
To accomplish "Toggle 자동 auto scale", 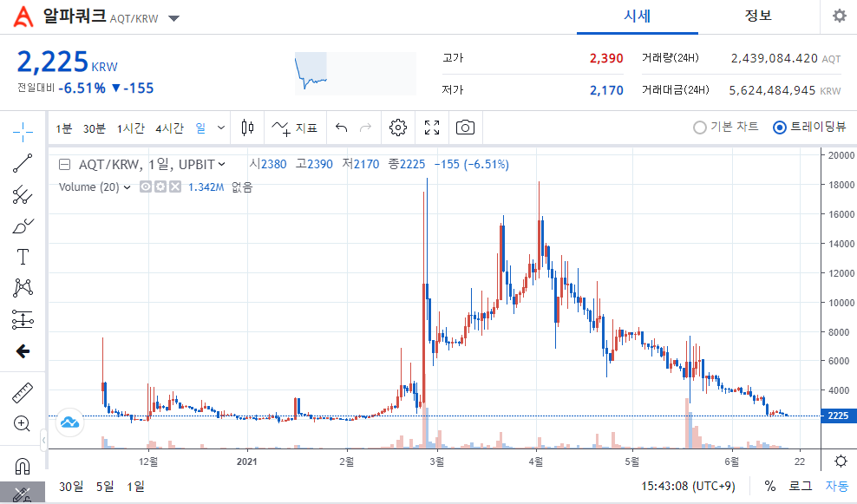I will point(837,486).
